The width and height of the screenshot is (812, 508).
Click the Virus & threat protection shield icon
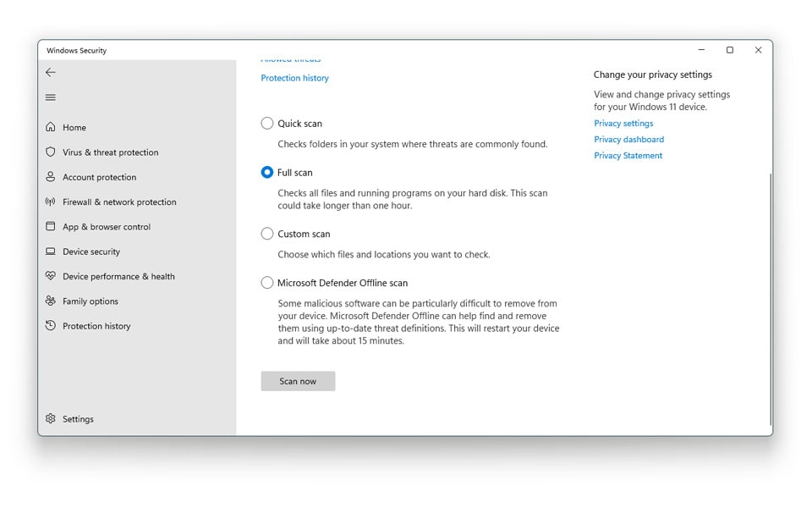(x=50, y=152)
